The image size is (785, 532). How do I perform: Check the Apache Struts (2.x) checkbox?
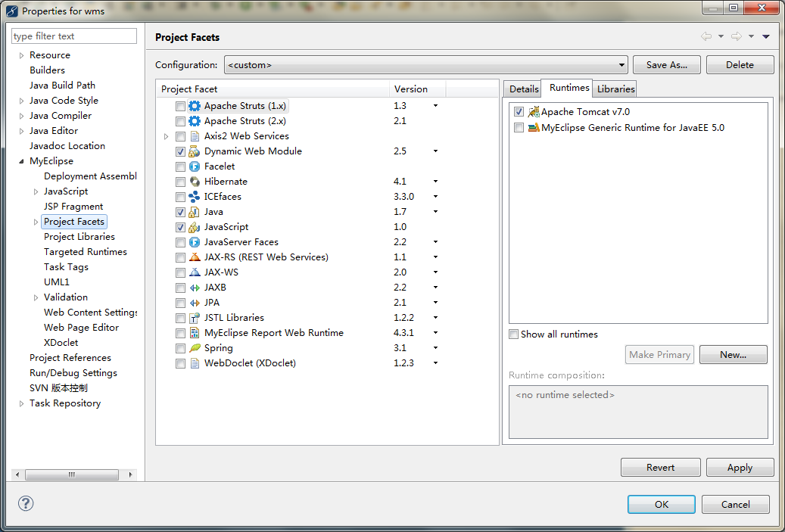pos(180,121)
